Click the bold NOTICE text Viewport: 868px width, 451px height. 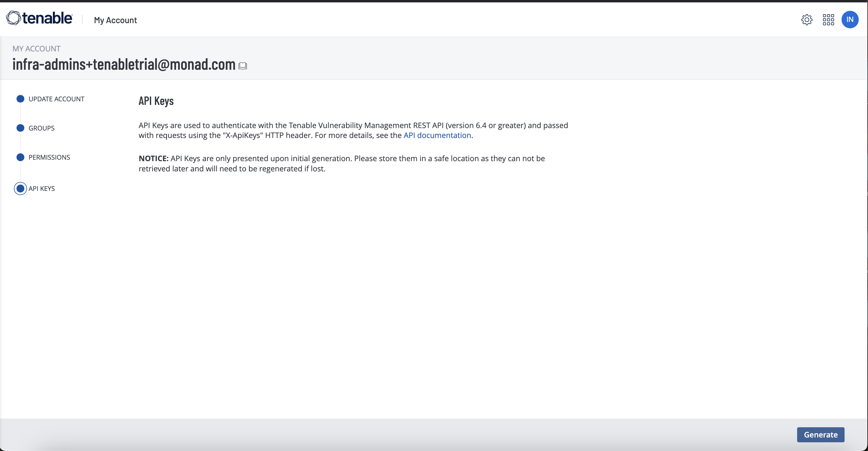tap(153, 158)
